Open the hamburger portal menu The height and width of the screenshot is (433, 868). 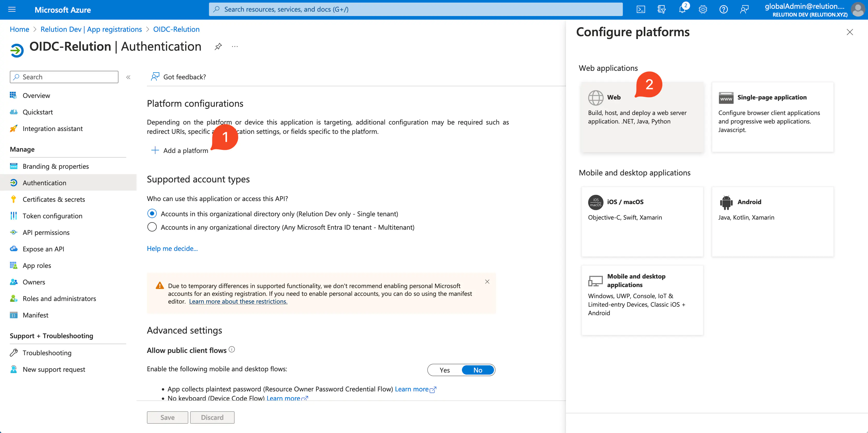(x=12, y=9)
